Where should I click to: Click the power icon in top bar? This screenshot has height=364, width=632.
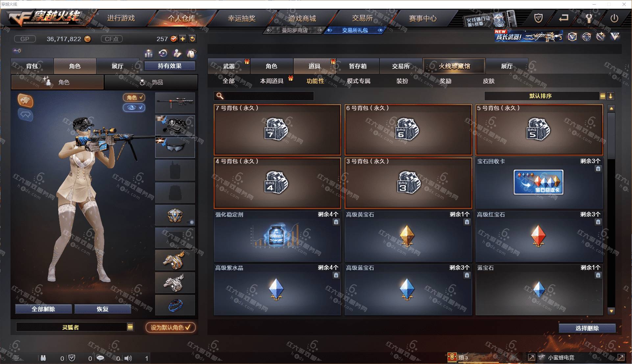614,18
